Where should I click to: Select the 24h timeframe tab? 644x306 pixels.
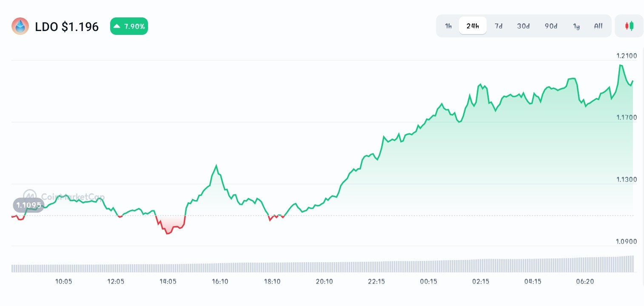473,26
